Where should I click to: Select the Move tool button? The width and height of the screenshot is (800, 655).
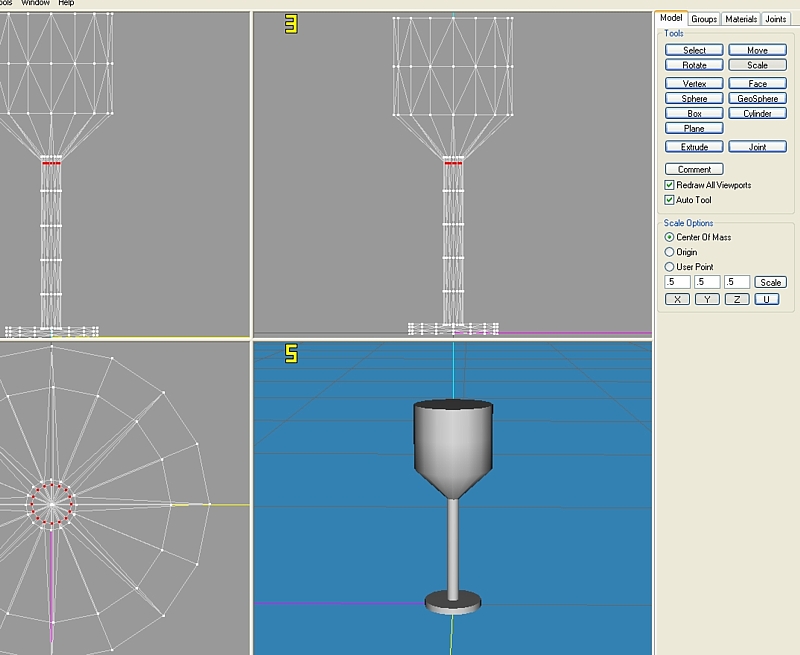click(x=757, y=50)
